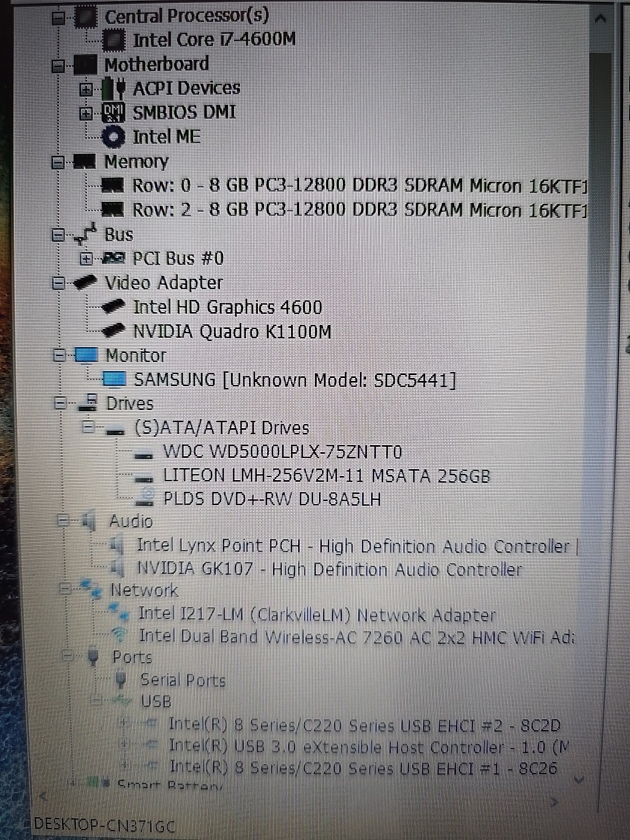Collapse the Motherboard tree node
Viewport: 630px width, 840px height.
[58, 65]
